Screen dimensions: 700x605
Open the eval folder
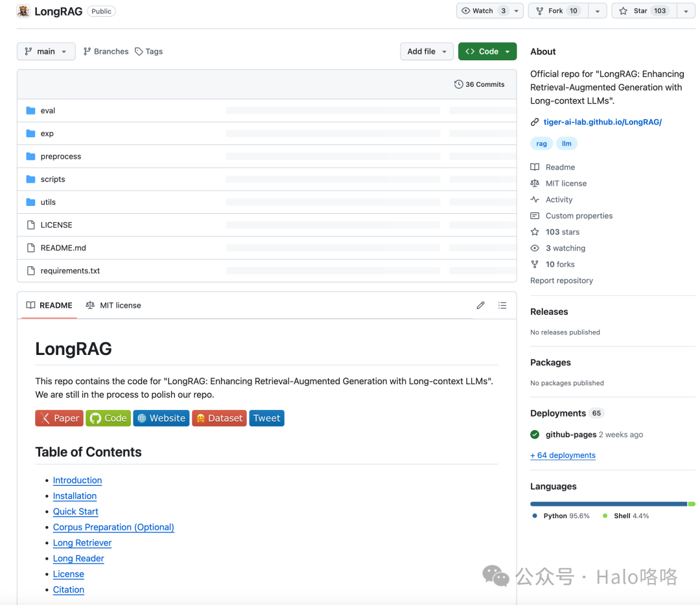(48, 111)
